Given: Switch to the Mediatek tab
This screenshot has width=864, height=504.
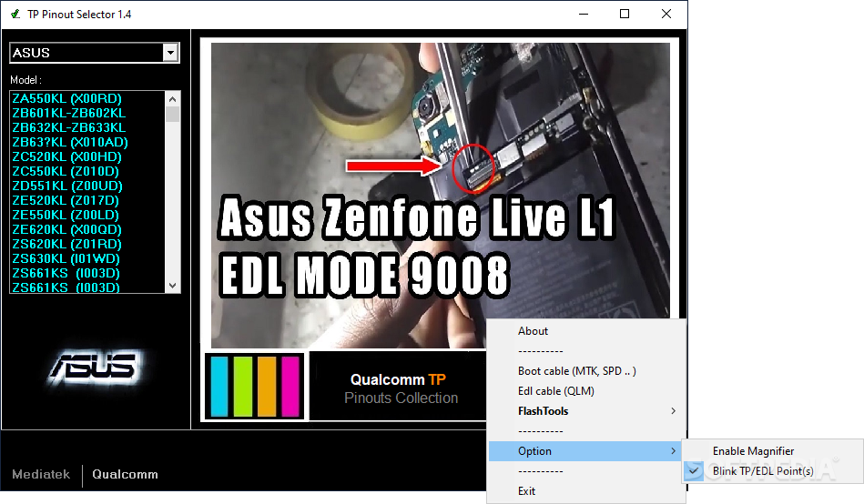Looking at the screenshot, I should [x=41, y=474].
